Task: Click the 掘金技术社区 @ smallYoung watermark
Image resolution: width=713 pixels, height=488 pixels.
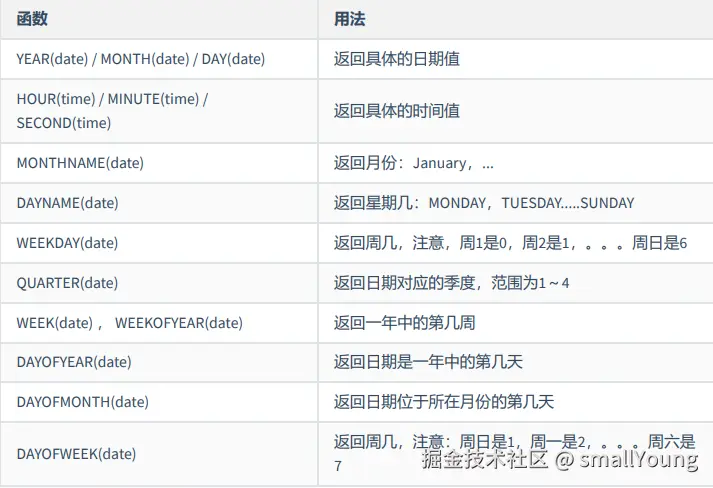Action: tap(558, 460)
